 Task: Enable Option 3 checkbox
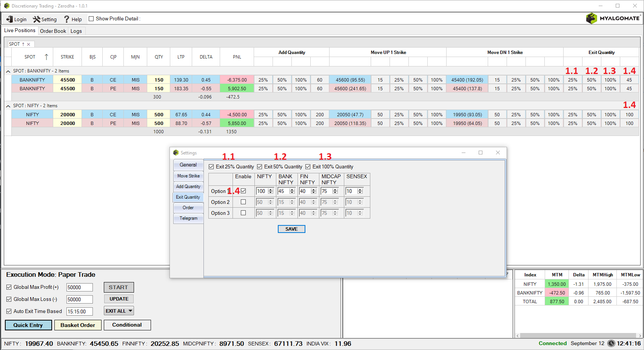click(x=243, y=213)
